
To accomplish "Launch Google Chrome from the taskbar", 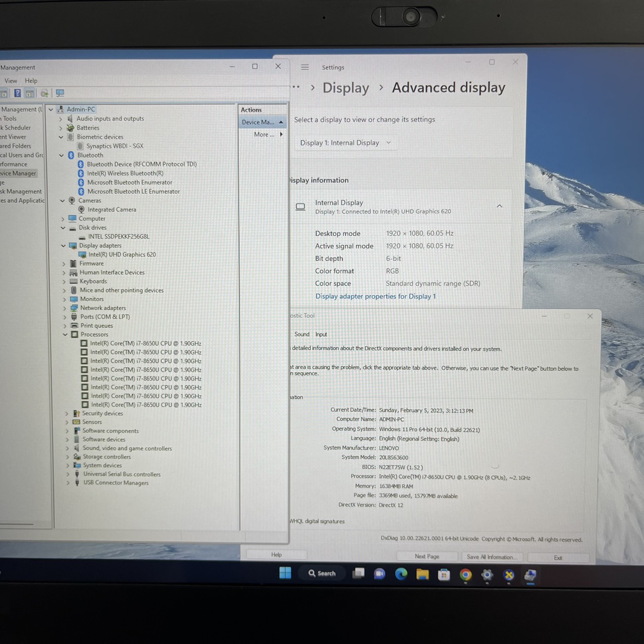I will [x=465, y=574].
